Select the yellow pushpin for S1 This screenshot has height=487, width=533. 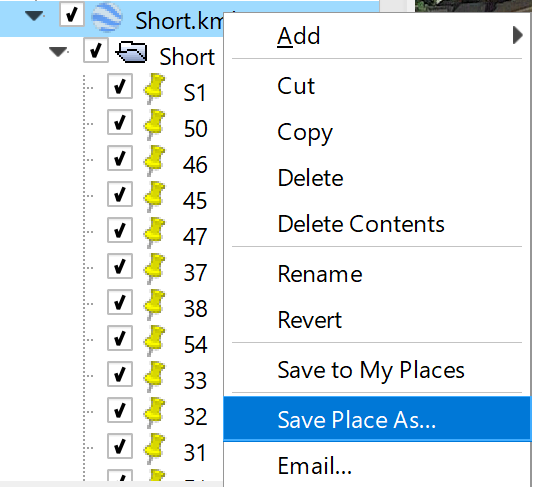155,88
